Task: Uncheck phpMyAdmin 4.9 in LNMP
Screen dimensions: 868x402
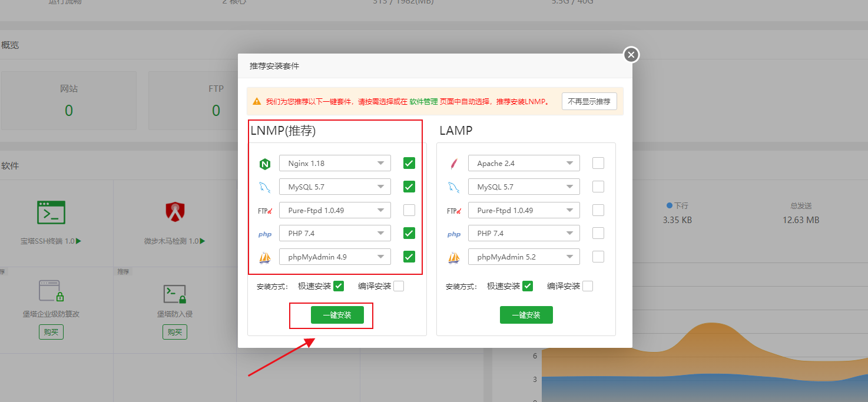Action: click(x=409, y=257)
